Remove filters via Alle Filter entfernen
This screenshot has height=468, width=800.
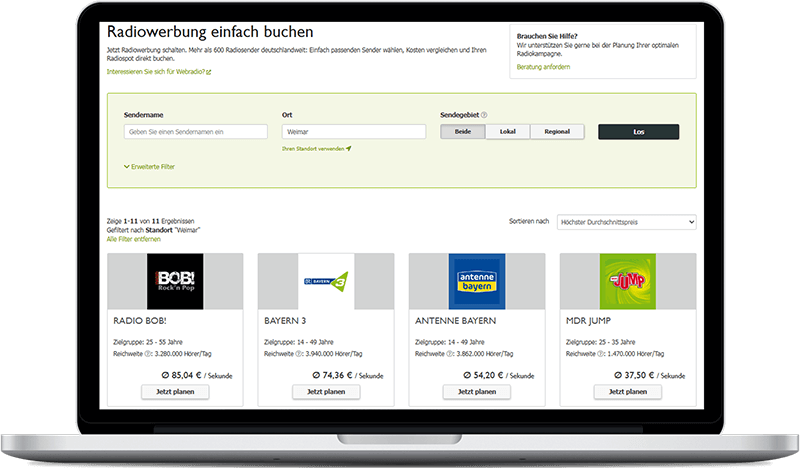coord(134,239)
